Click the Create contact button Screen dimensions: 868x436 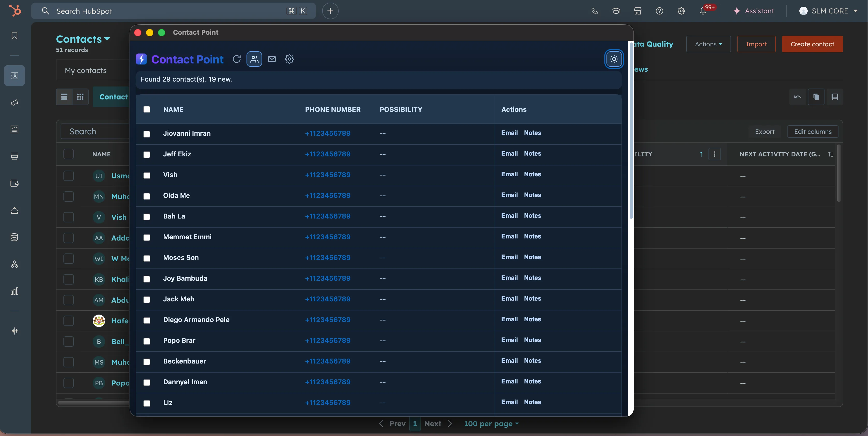(812, 44)
